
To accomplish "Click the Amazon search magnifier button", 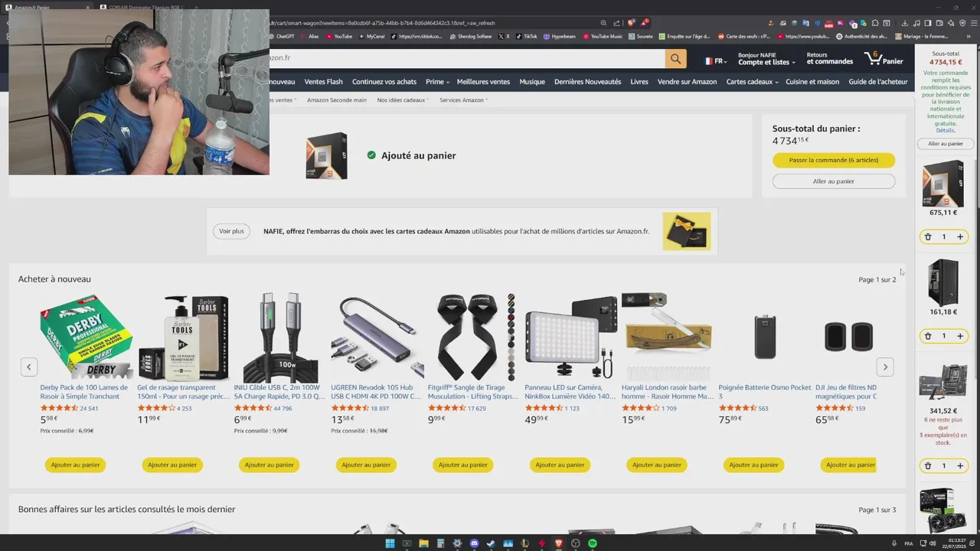I will (x=675, y=58).
